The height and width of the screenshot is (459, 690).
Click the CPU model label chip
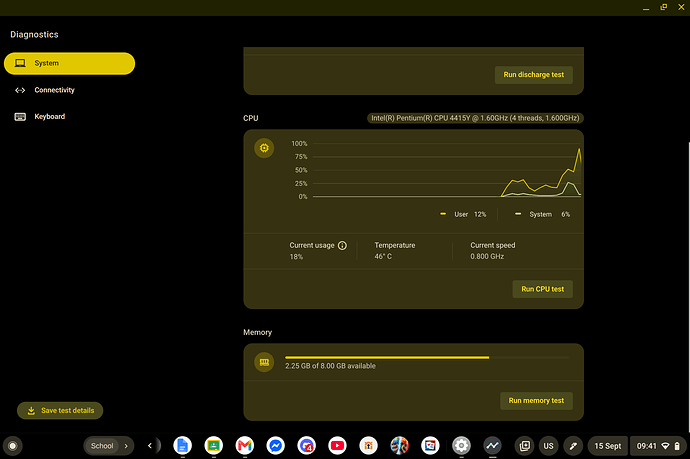click(475, 118)
